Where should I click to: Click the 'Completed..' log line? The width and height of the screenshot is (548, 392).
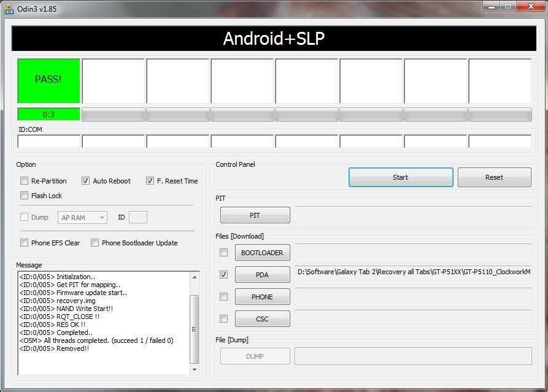56,332
